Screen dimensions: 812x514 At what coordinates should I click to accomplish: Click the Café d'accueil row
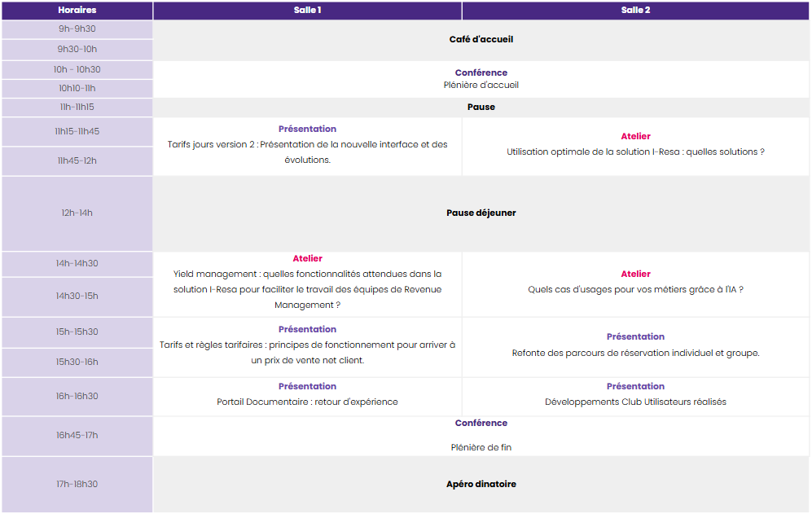481,39
